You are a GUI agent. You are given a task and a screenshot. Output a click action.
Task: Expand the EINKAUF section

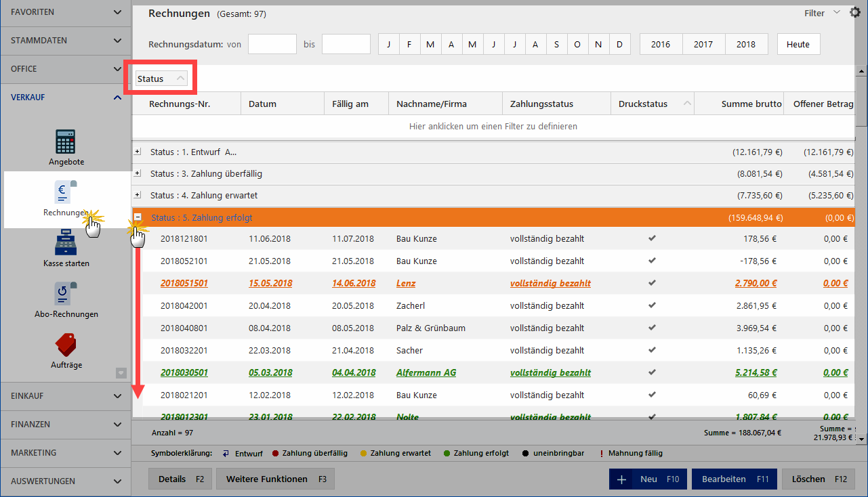coord(66,396)
